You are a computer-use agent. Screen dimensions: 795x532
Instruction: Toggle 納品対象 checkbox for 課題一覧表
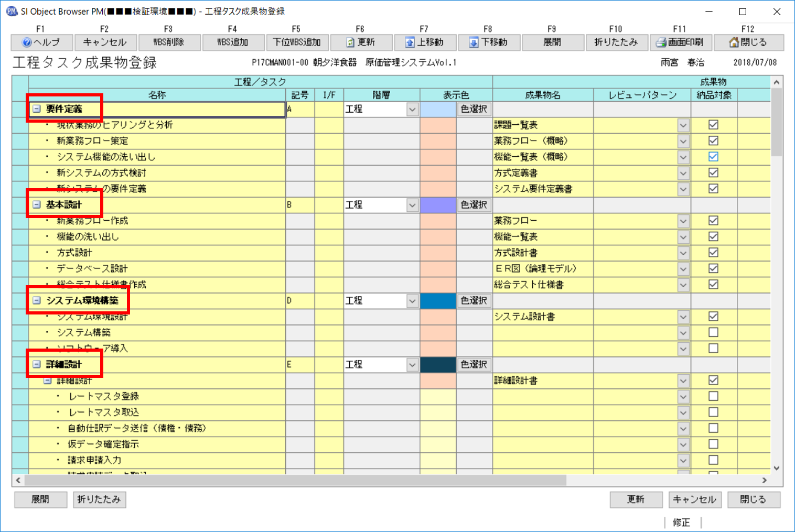tap(713, 125)
